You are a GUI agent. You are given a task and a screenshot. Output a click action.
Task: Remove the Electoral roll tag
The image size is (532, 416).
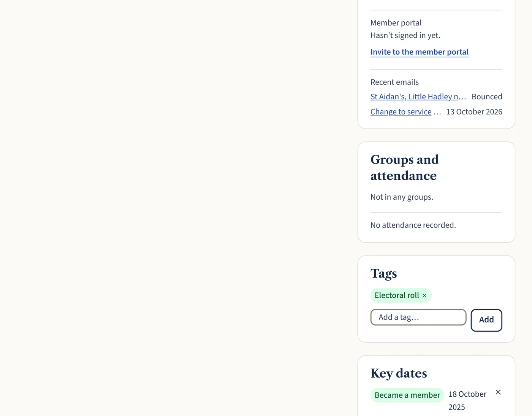(424, 295)
